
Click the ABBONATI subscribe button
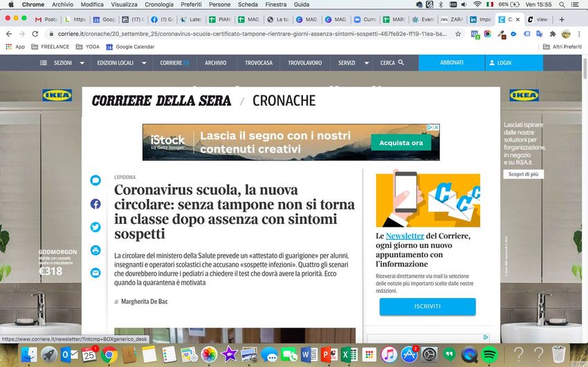point(452,63)
